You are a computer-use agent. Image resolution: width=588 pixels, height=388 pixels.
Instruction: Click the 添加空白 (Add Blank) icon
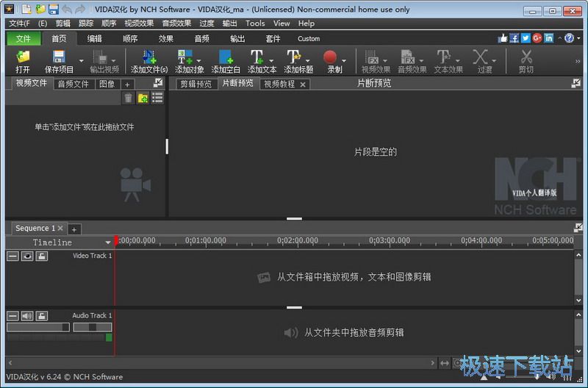click(x=226, y=57)
